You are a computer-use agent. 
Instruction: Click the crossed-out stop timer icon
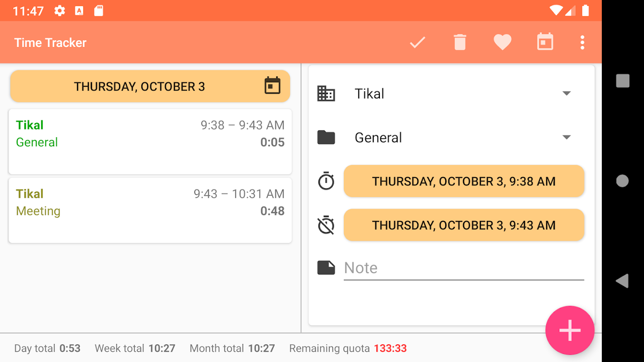[x=326, y=225]
